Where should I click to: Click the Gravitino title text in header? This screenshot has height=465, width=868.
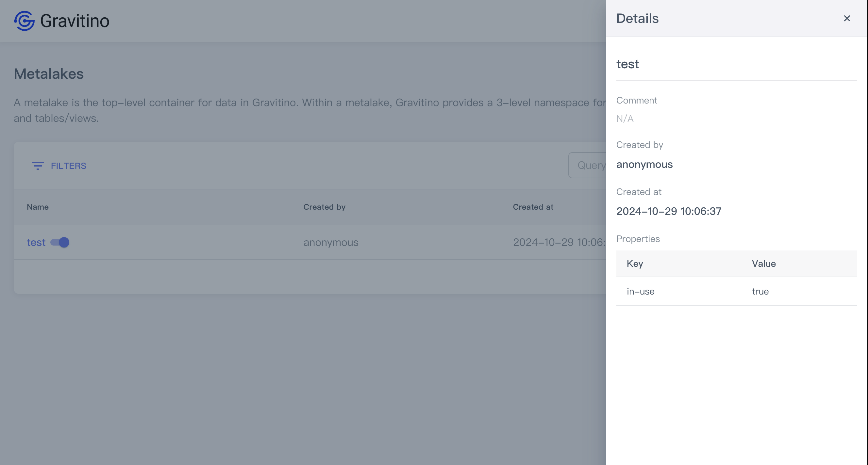tap(75, 21)
